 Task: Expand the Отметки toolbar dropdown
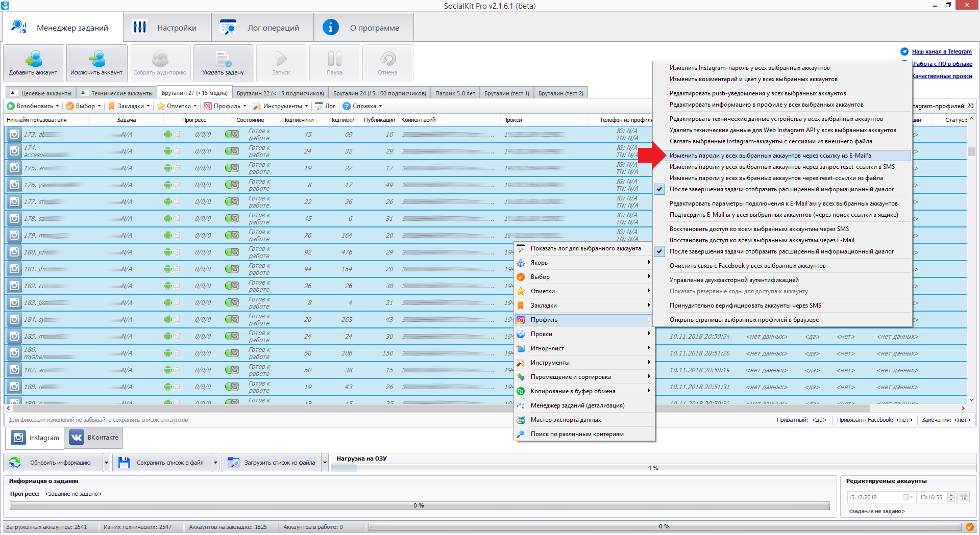click(195, 106)
